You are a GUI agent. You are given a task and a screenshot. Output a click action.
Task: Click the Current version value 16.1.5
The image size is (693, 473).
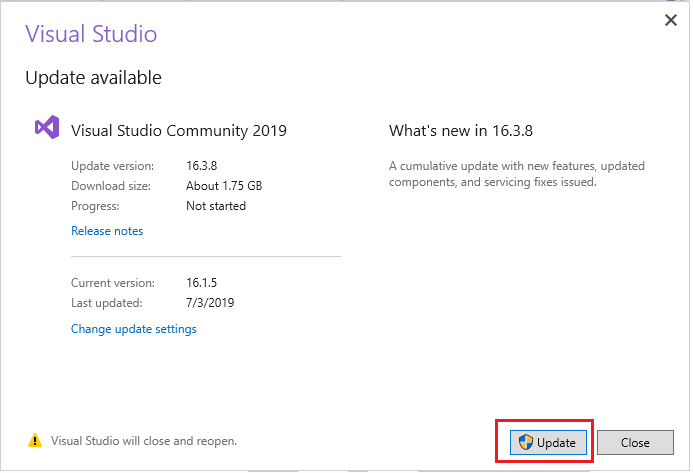202,282
